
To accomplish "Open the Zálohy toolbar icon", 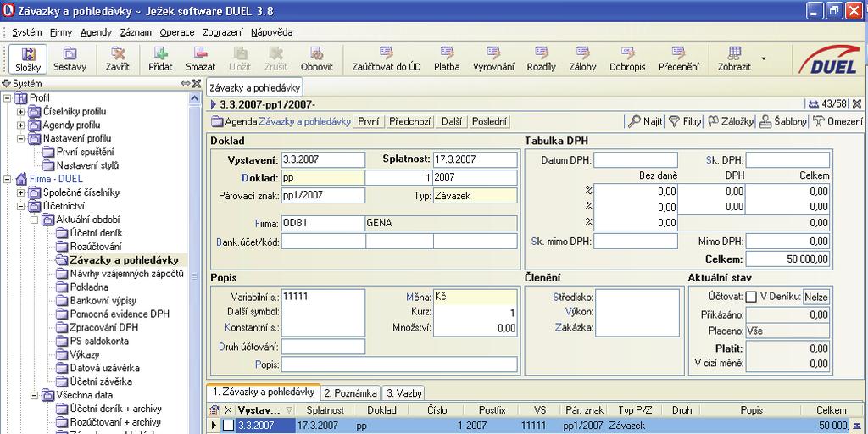I will click(x=583, y=59).
